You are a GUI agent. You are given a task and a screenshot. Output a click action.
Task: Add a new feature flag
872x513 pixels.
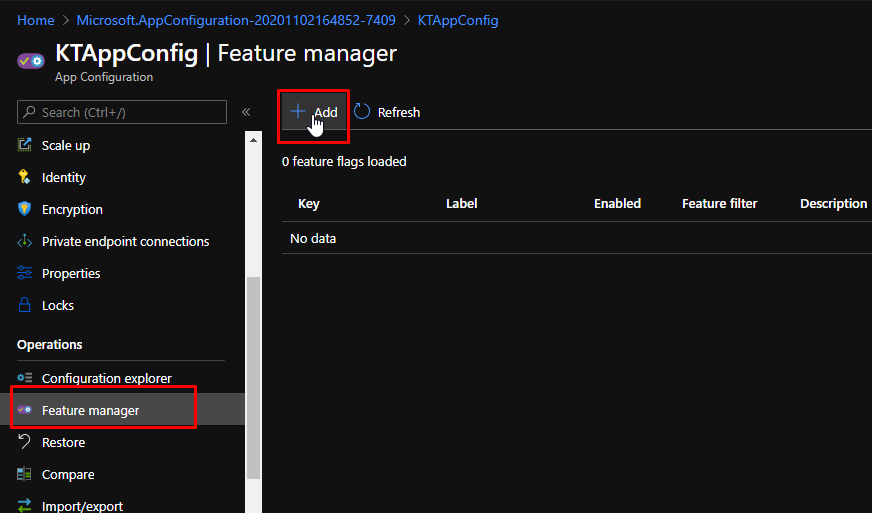pyautogui.click(x=314, y=112)
